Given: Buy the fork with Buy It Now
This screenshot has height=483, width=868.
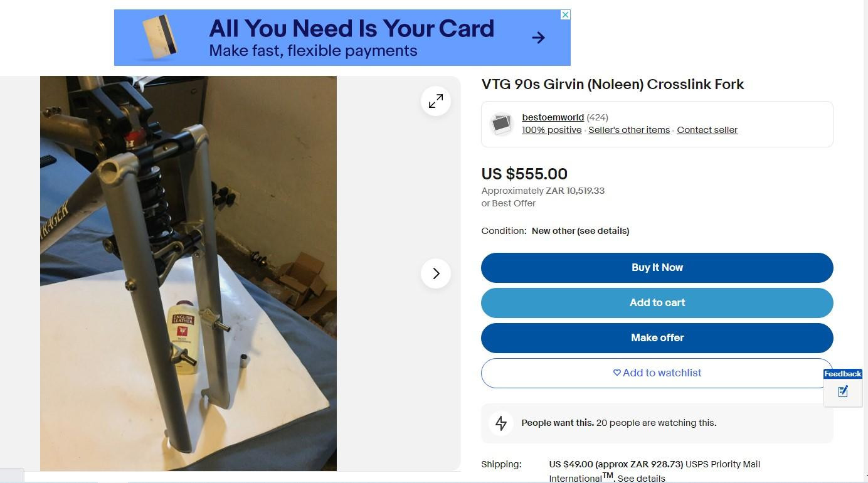Looking at the screenshot, I should click(x=657, y=268).
